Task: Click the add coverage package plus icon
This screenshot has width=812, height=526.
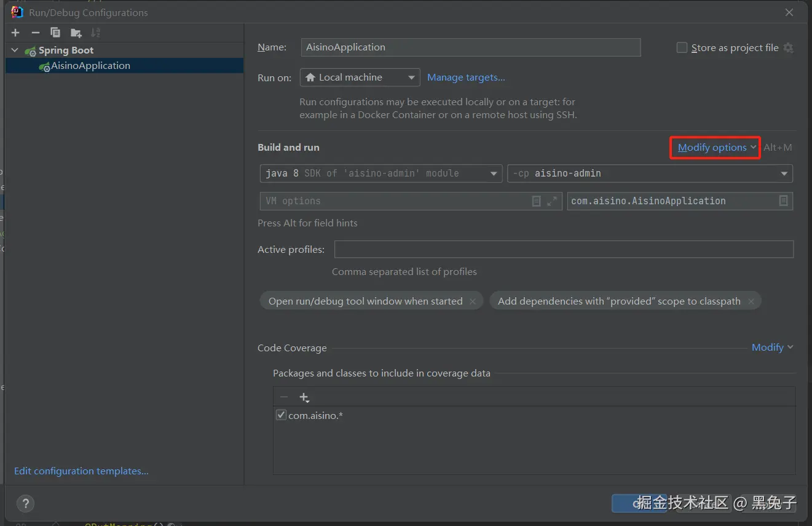Action: tap(304, 397)
